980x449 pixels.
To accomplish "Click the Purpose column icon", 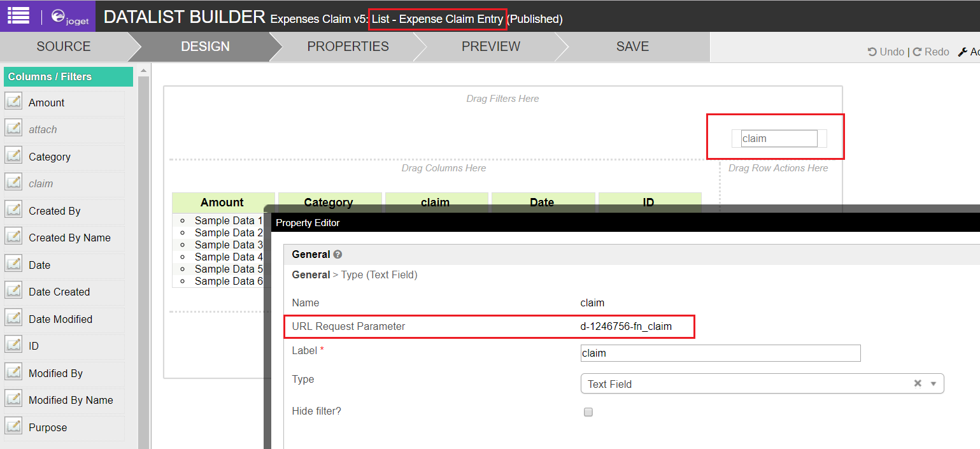I will [13, 427].
